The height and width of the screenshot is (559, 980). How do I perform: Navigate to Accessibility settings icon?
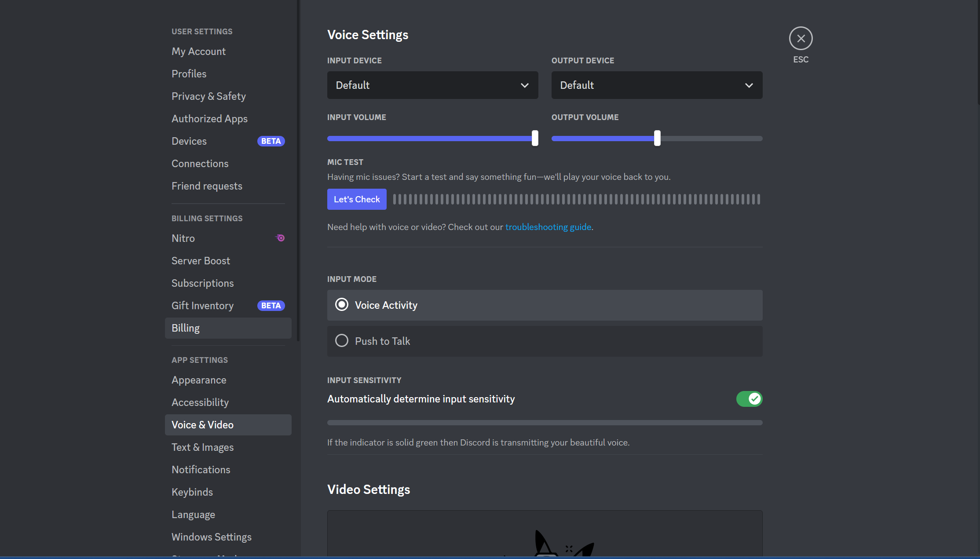tap(199, 402)
